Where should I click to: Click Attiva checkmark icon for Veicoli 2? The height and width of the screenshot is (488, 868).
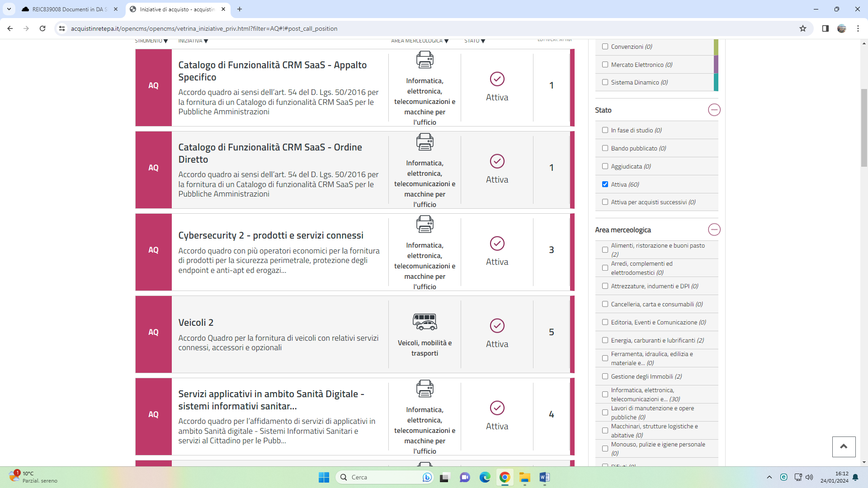tap(497, 326)
